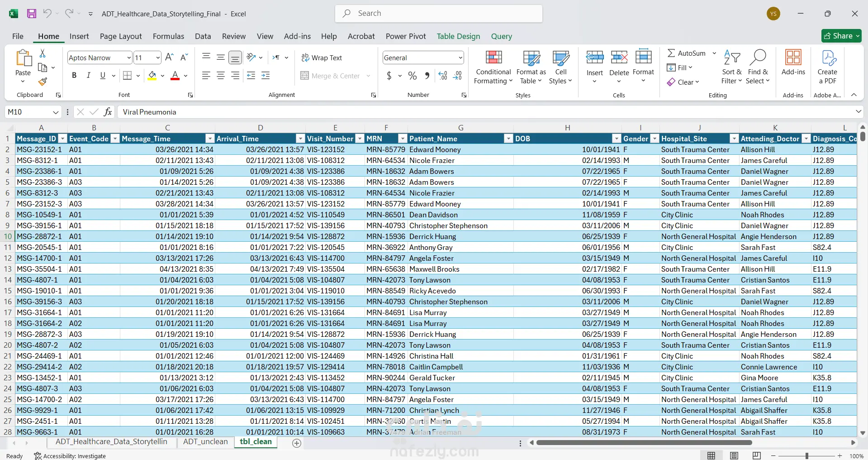Viewport: 868px width, 460px height.
Task: Open the General number format dropdown
Action: point(460,57)
